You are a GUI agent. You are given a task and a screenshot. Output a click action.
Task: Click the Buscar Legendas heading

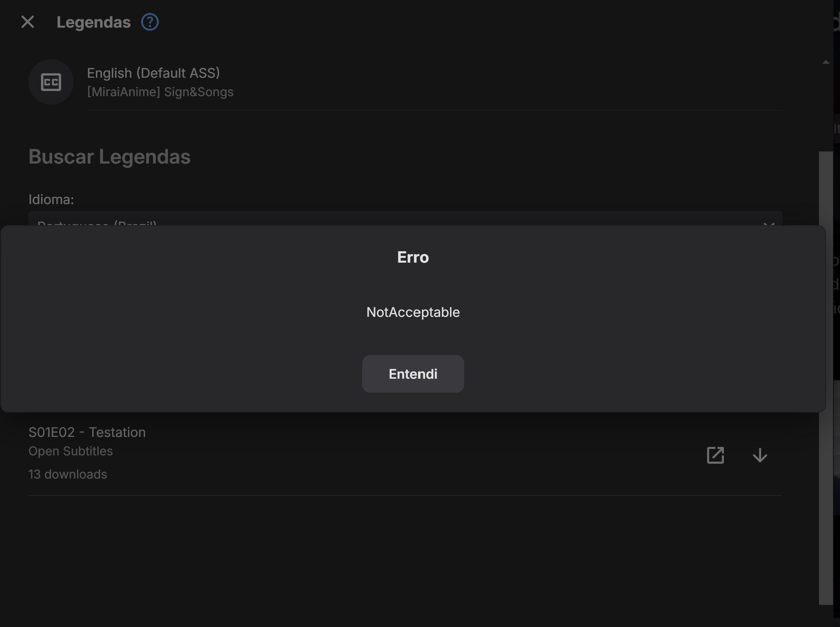click(x=109, y=157)
